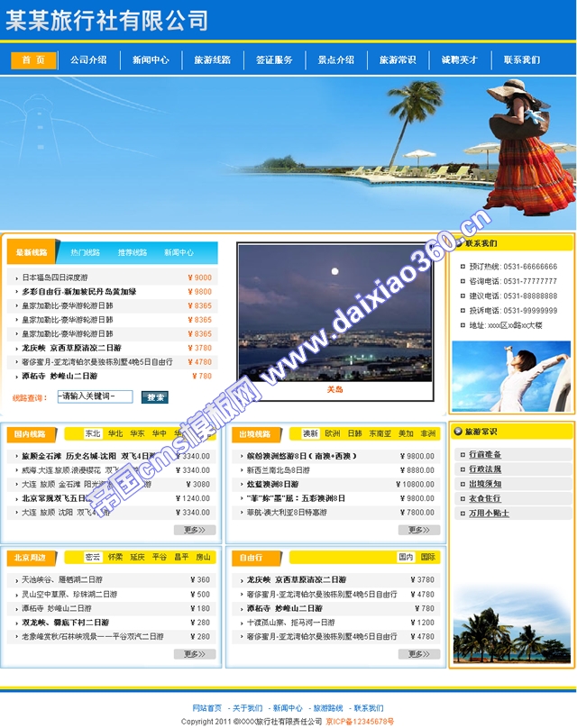Open route 多彩自由行-新加坡民丹岛黄加绿
The height and width of the screenshot is (728, 577).
(x=79, y=292)
